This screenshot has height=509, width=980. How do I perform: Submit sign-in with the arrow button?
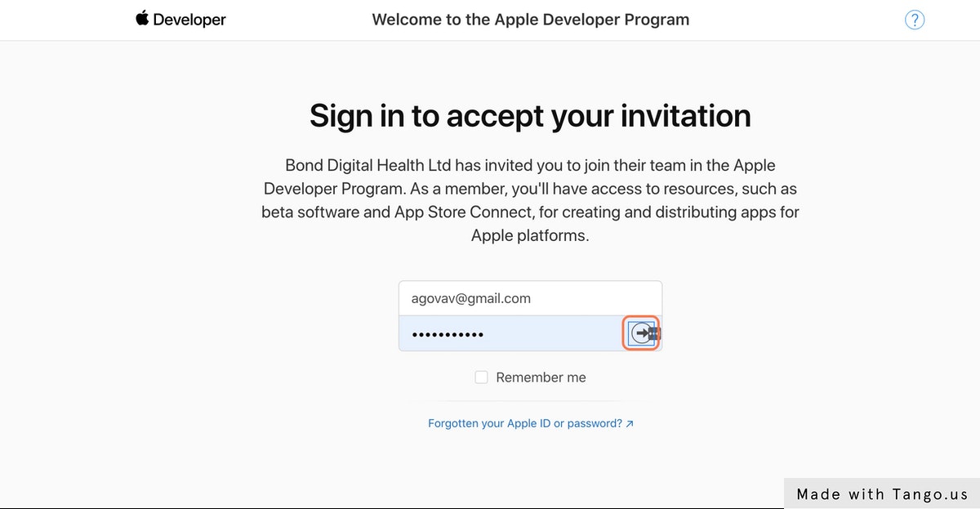click(x=642, y=333)
